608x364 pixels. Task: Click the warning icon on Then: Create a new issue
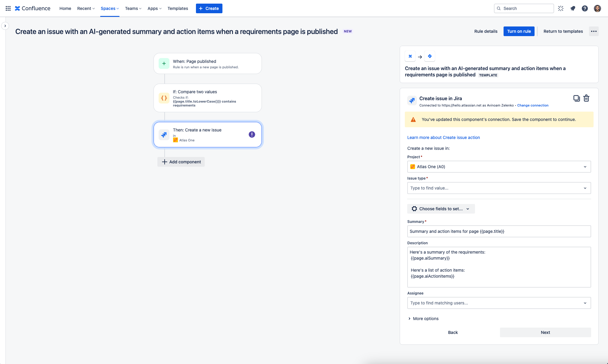pyautogui.click(x=251, y=134)
